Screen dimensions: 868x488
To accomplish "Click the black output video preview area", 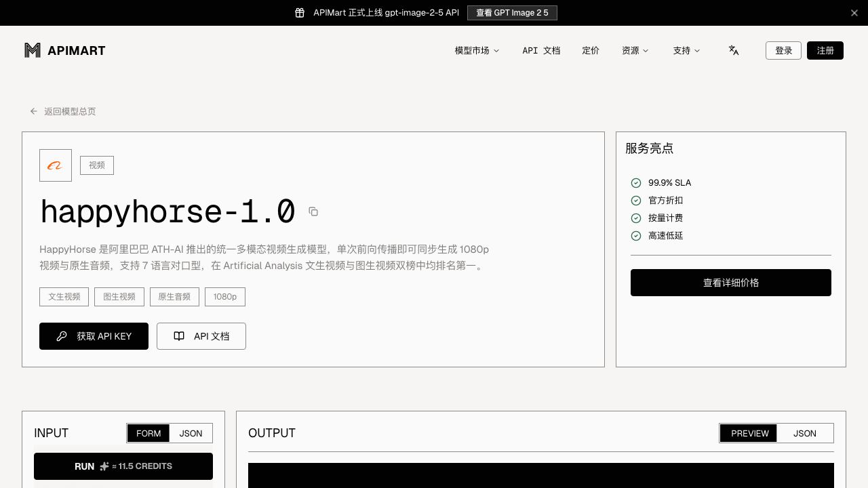I will 541,475.
